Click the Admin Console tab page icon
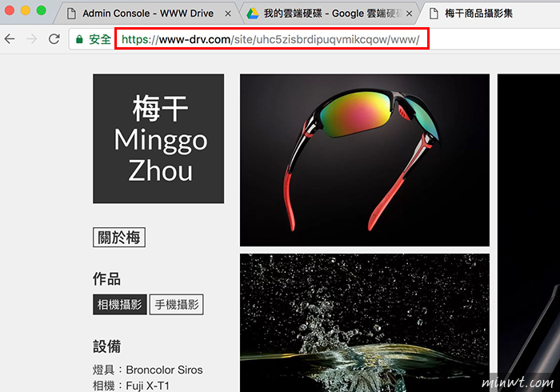 point(72,14)
